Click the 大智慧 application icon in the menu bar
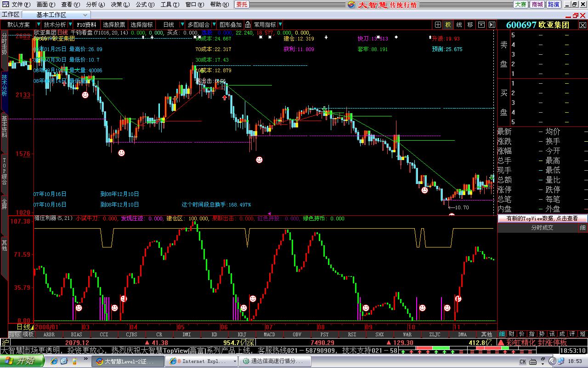This screenshot has height=368, width=588. tap(5, 4)
